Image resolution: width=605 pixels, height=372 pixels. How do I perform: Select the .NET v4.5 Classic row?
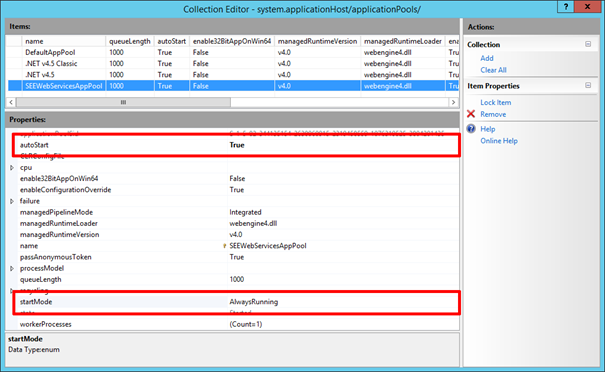(x=233, y=64)
